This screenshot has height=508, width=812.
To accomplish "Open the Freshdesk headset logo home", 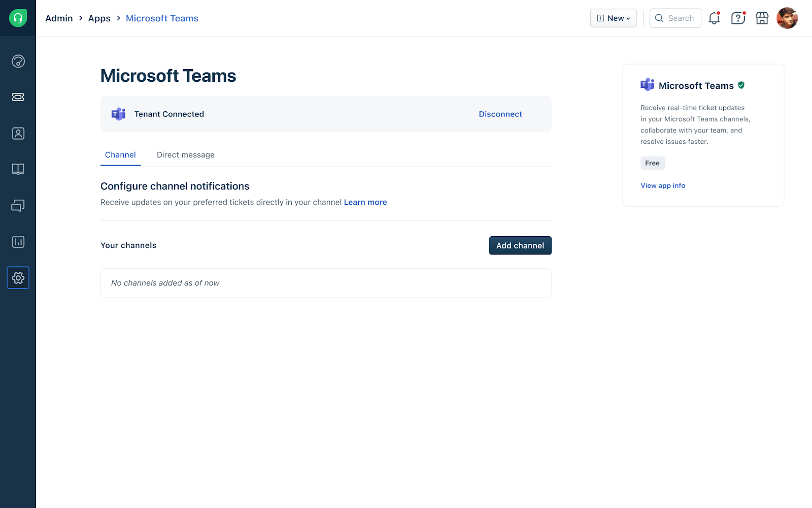I will (x=18, y=18).
